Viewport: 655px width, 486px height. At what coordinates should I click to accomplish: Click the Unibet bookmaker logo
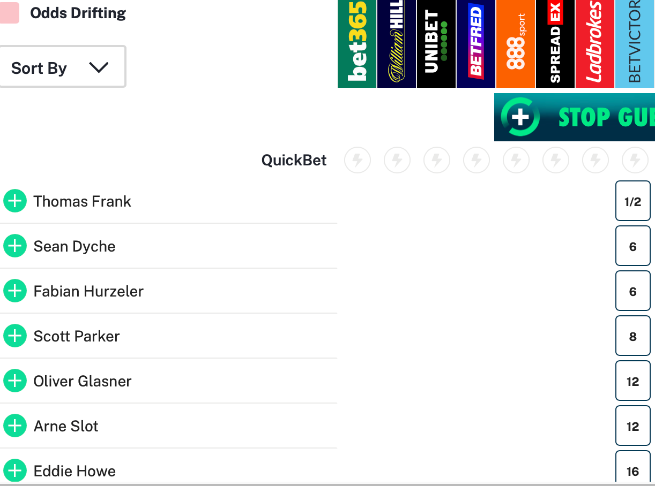click(436, 44)
